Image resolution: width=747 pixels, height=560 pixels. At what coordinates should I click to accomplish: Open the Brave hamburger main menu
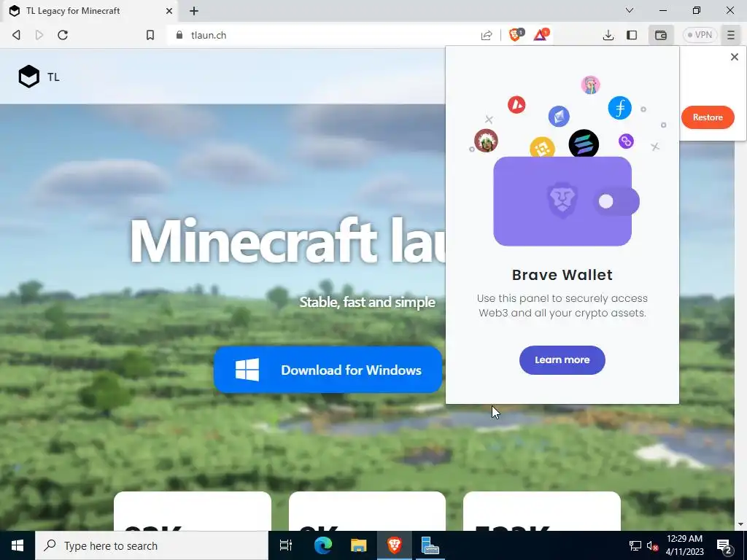[x=731, y=35]
